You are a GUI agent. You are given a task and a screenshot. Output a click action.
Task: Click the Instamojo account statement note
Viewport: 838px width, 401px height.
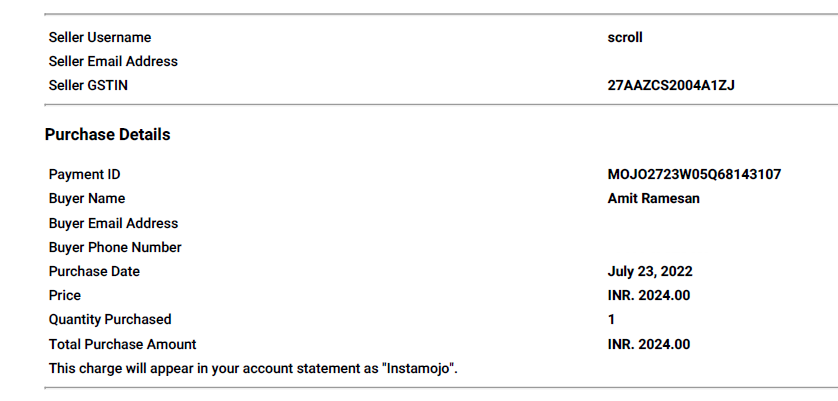pyautogui.click(x=253, y=368)
